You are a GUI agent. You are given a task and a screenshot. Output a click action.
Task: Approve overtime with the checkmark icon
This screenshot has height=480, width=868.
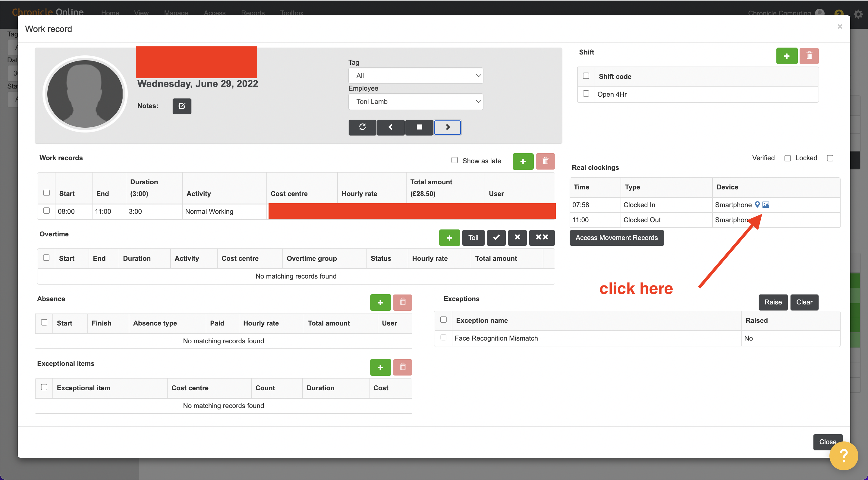[496, 238]
